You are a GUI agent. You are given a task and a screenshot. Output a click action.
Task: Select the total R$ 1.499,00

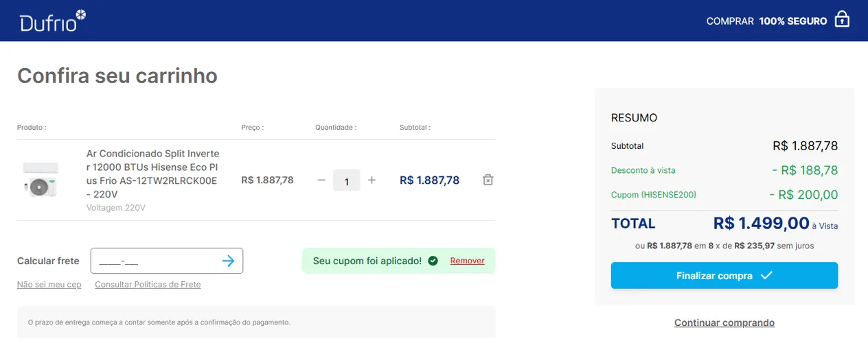(x=762, y=223)
